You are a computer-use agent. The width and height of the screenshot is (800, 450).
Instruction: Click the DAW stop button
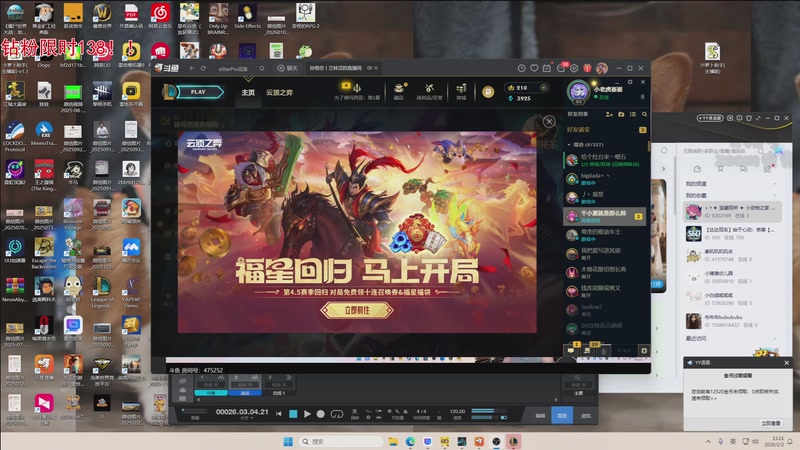click(293, 414)
